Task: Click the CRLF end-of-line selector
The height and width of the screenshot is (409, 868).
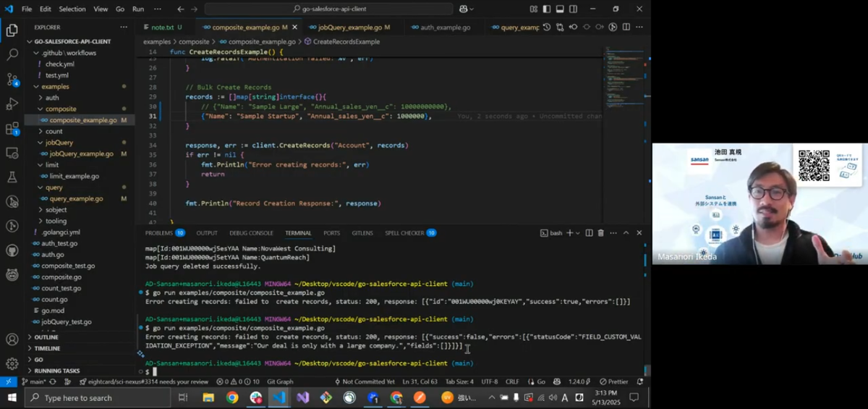Action: [512, 381]
